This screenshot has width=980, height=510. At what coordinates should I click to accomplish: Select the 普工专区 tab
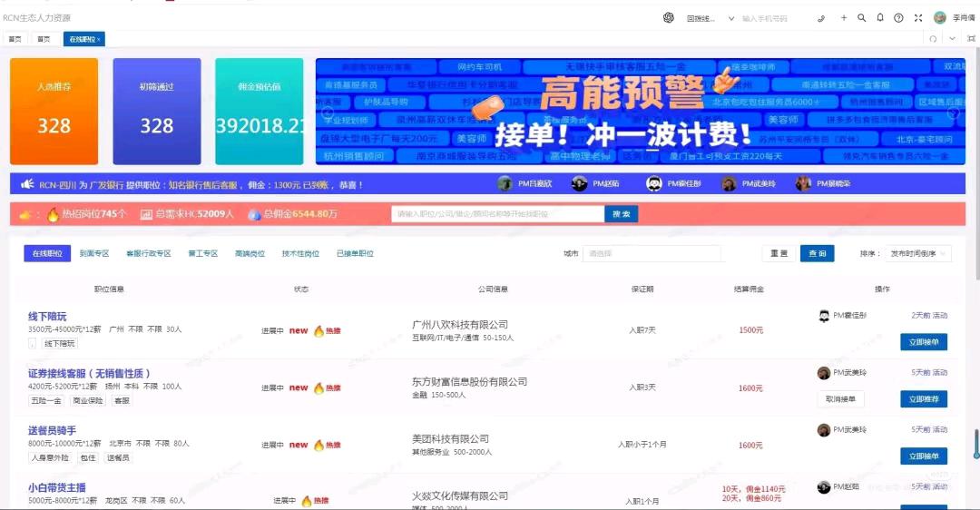coord(203,253)
